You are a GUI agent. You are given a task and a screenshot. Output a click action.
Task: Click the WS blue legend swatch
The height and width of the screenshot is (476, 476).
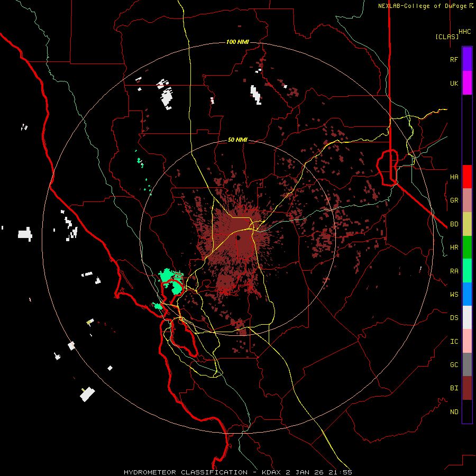(x=467, y=294)
